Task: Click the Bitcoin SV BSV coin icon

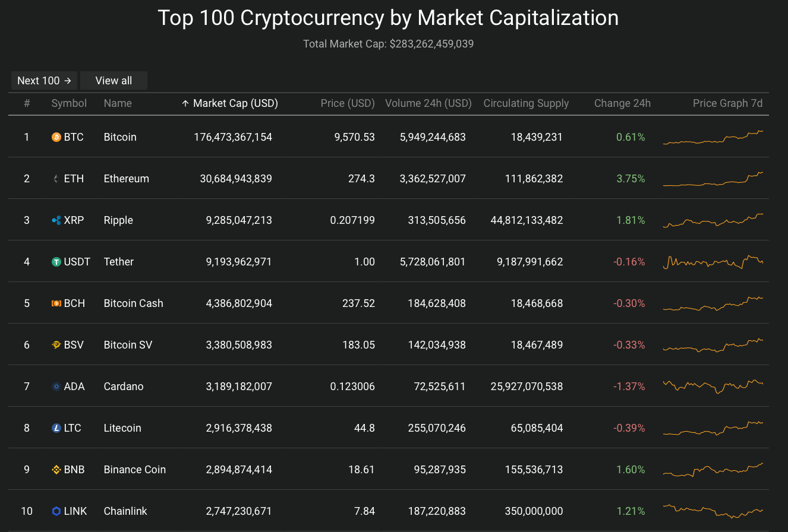Action: click(x=56, y=345)
